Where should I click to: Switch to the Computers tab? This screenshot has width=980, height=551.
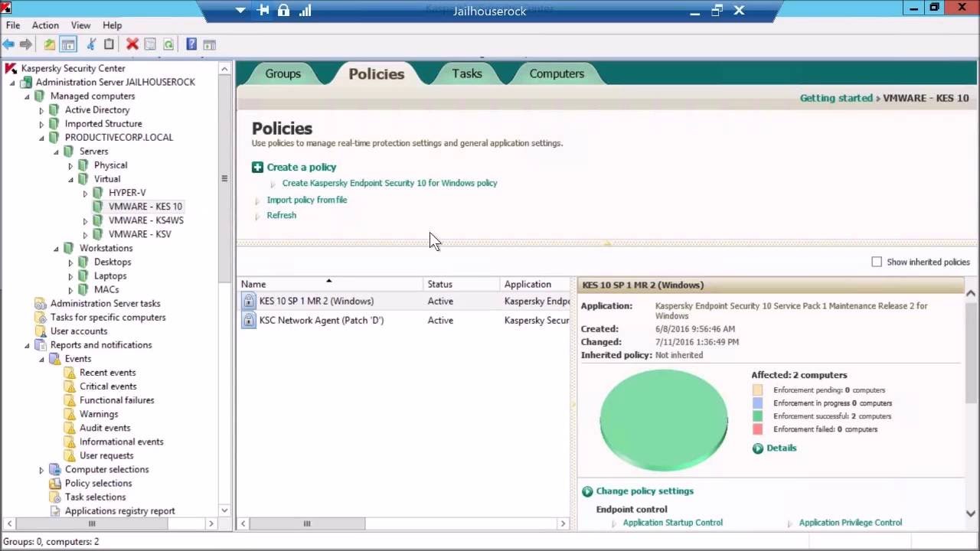click(x=557, y=73)
